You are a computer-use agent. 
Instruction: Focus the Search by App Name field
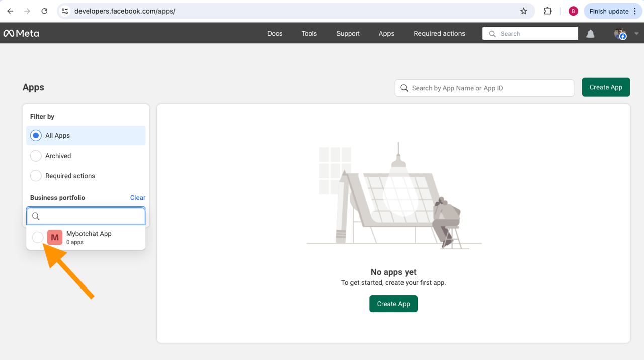click(488, 88)
